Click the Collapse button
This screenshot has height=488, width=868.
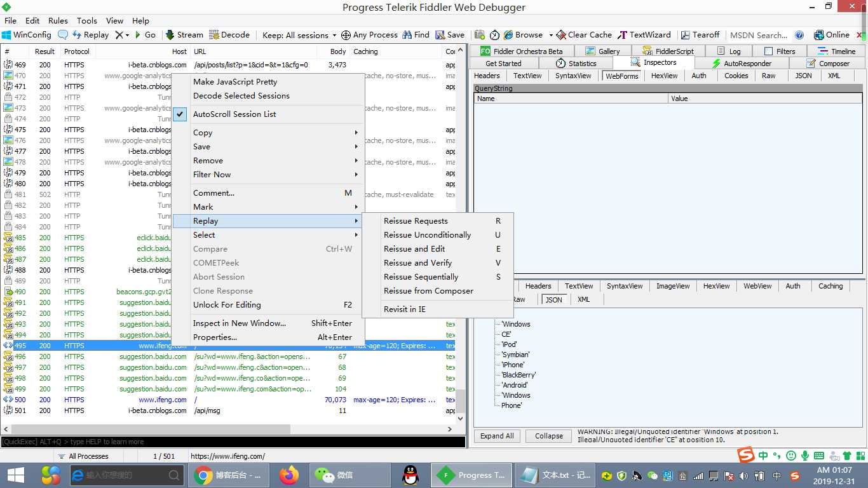(x=549, y=436)
